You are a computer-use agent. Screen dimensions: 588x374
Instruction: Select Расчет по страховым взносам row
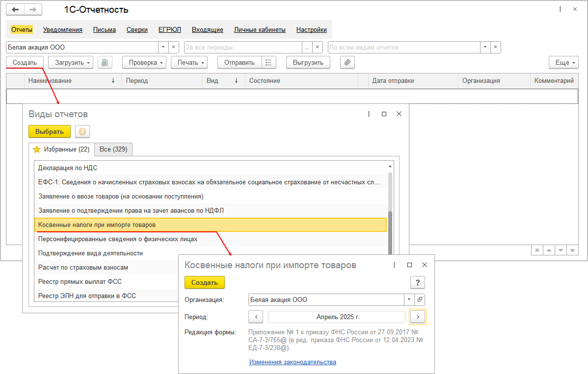(x=107, y=268)
